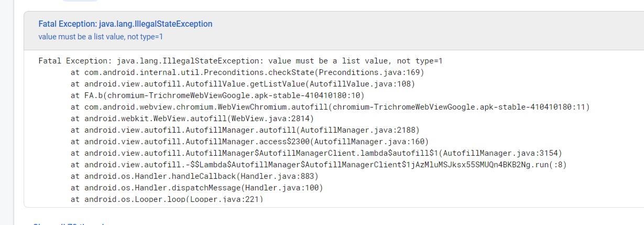644x225 pixels.
Task: Select the first stack trace line starting 'Fatal Exception:'
Action: click(x=241, y=61)
